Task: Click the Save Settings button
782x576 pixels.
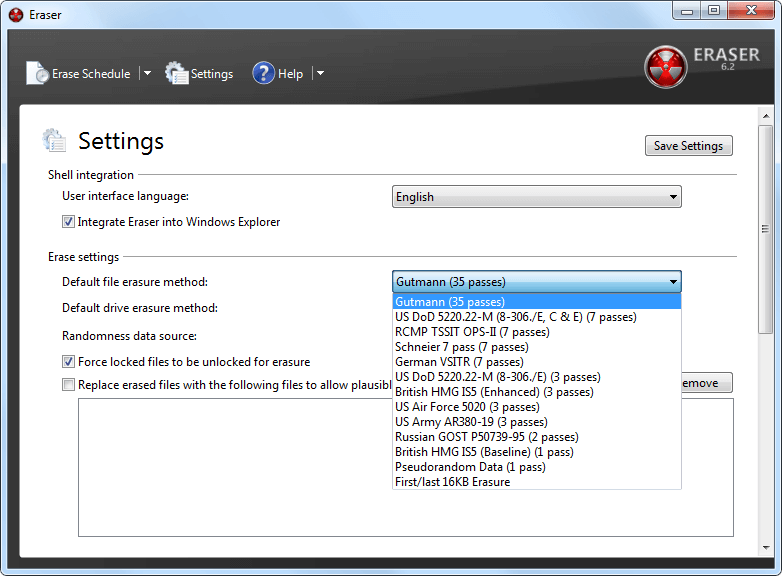Action: (x=688, y=146)
